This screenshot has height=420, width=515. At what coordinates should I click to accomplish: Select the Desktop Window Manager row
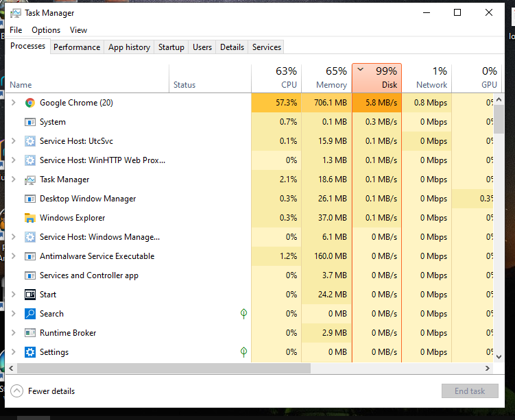click(88, 199)
